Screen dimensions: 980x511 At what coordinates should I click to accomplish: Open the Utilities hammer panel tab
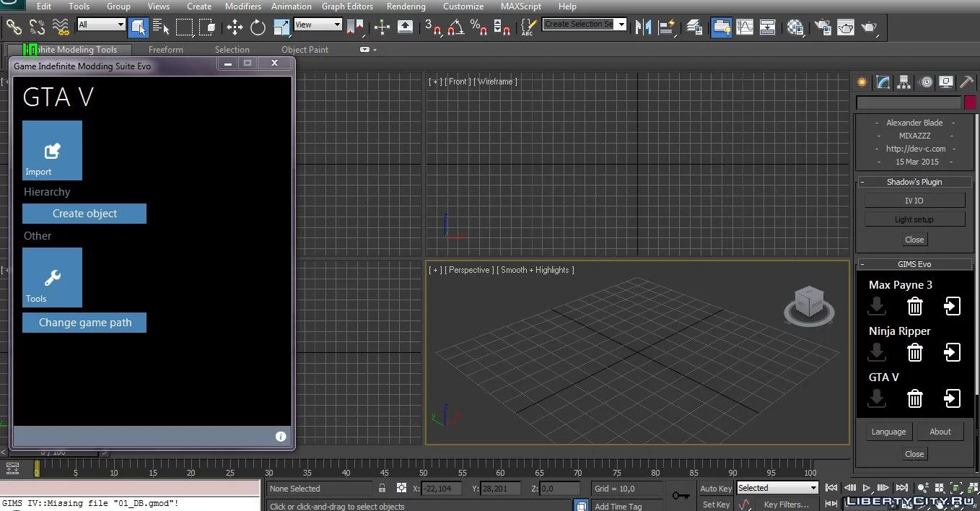coord(967,82)
